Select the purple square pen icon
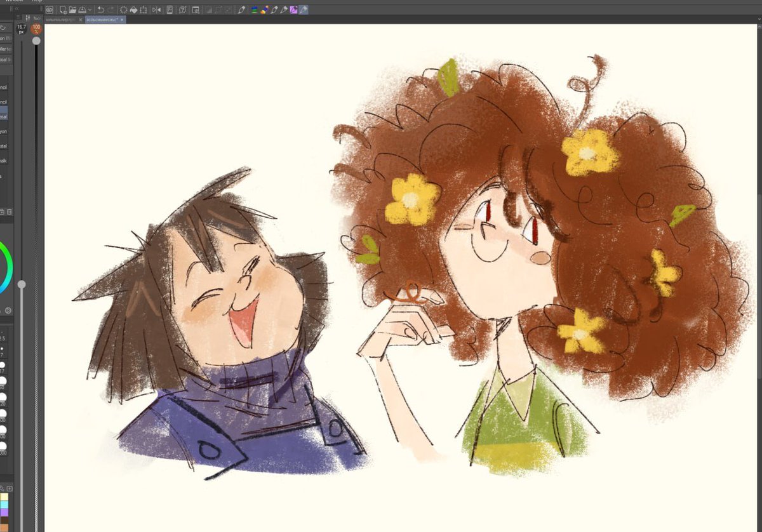 (293, 10)
